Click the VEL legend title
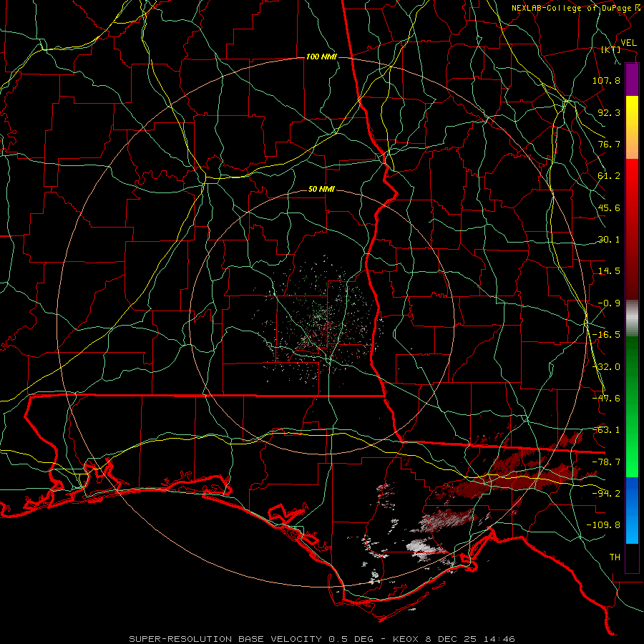644x644 pixels. [628, 43]
